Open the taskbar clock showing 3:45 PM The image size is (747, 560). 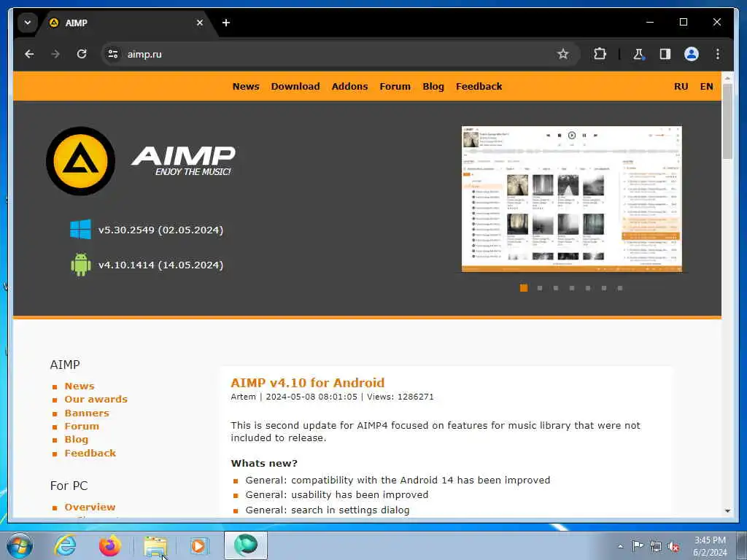click(x=710, y=546)
